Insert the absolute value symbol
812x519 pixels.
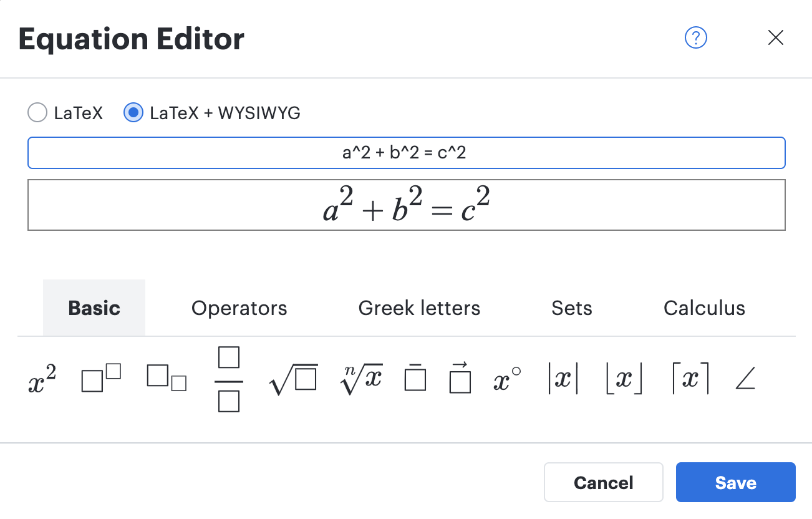click(562, 379)
